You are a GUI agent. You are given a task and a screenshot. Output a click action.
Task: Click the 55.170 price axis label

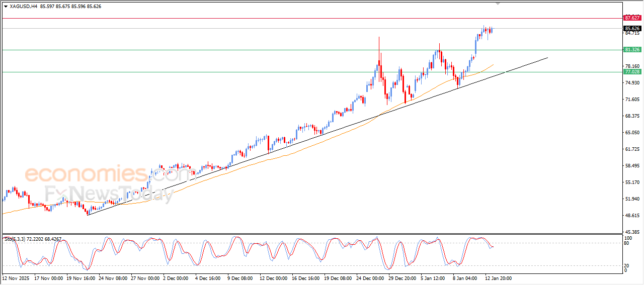pyautogui.click(x=632, y=182)
